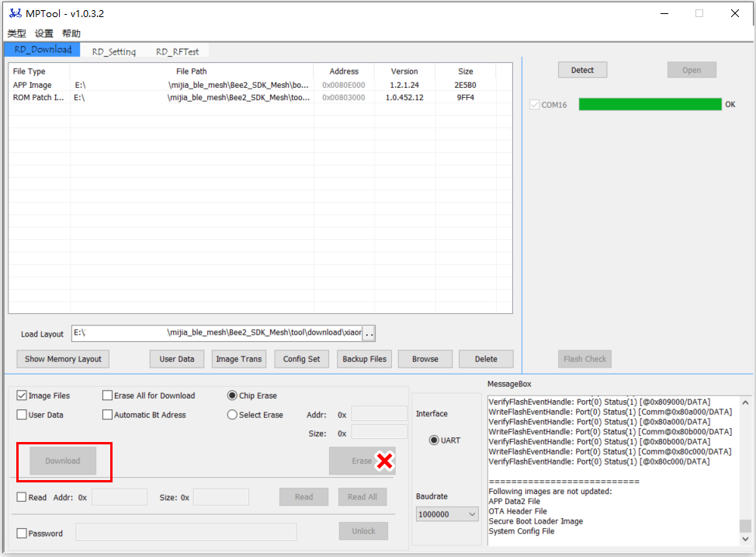Click the Erase address input field
The image size is (756, 557).
point(379,414)
